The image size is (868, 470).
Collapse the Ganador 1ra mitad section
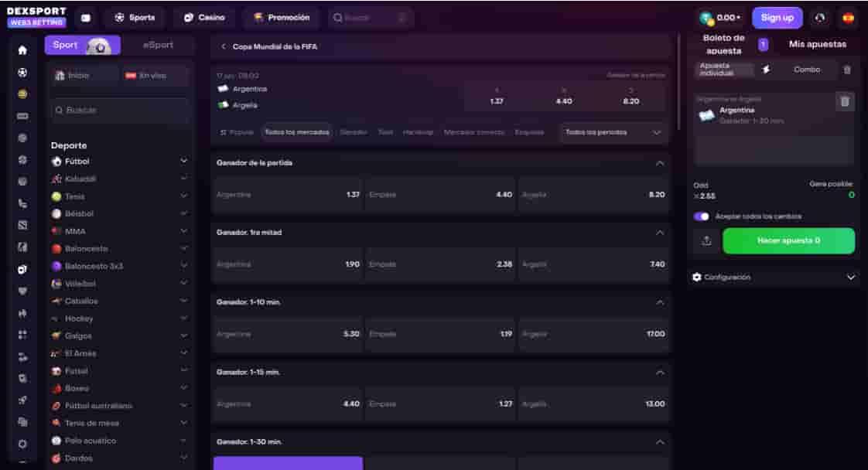[x=659, y=233]
